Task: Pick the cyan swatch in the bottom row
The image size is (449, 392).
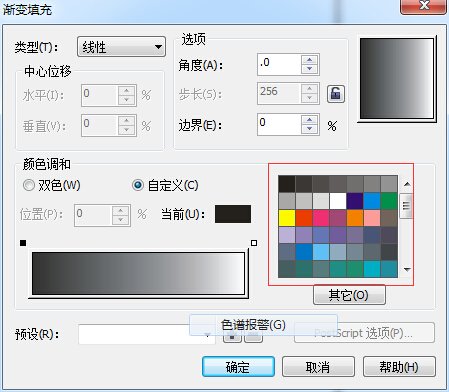Action: pyautogui.click(x=372, y=269)
